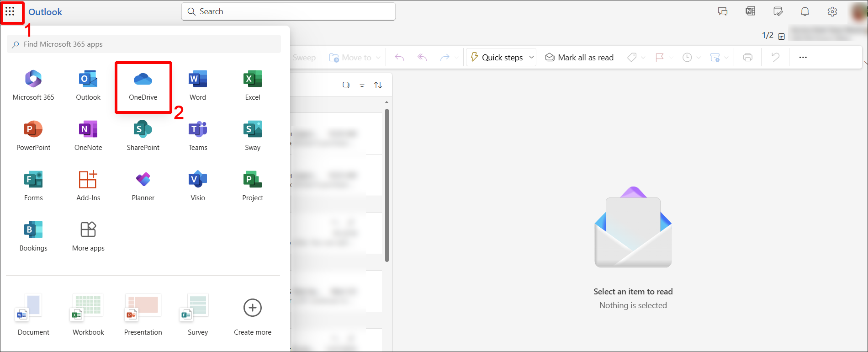Image resolution: width=868 pixels, height=352 pixels.
Task: Create a new Forms Survey
Action: [x=198, y=315]
